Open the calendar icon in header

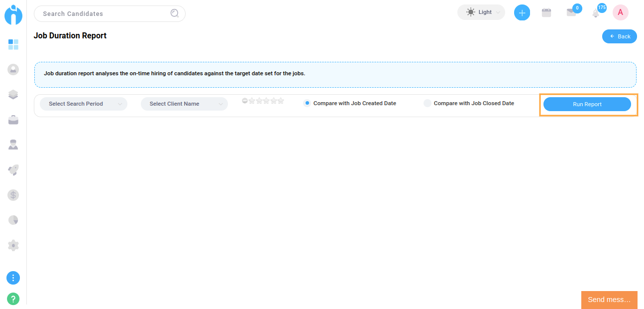(546, 12)
